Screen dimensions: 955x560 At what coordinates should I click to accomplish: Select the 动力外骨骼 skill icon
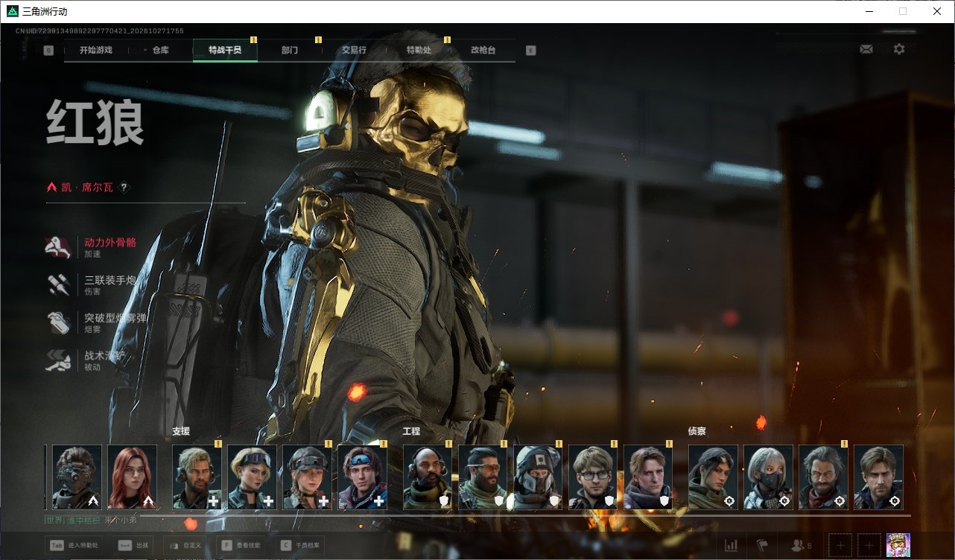pyautogui.click(x=59, y=247)
